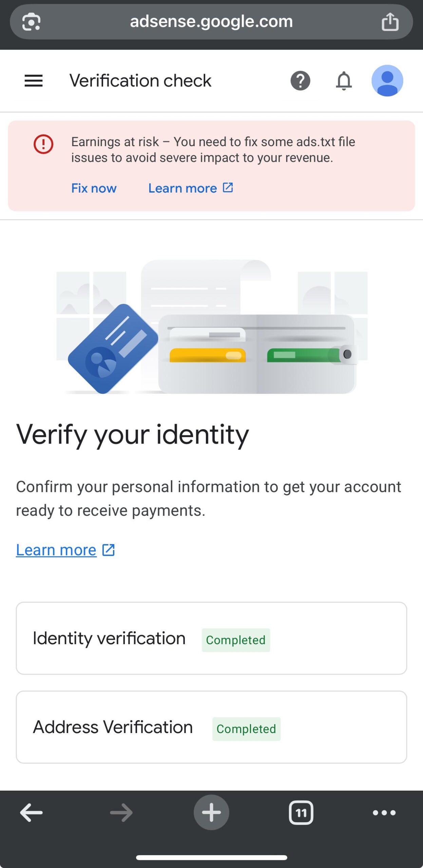Go back with the browser back arrow
The height and width of the screenshot is (868, 423).
(31, 812)
